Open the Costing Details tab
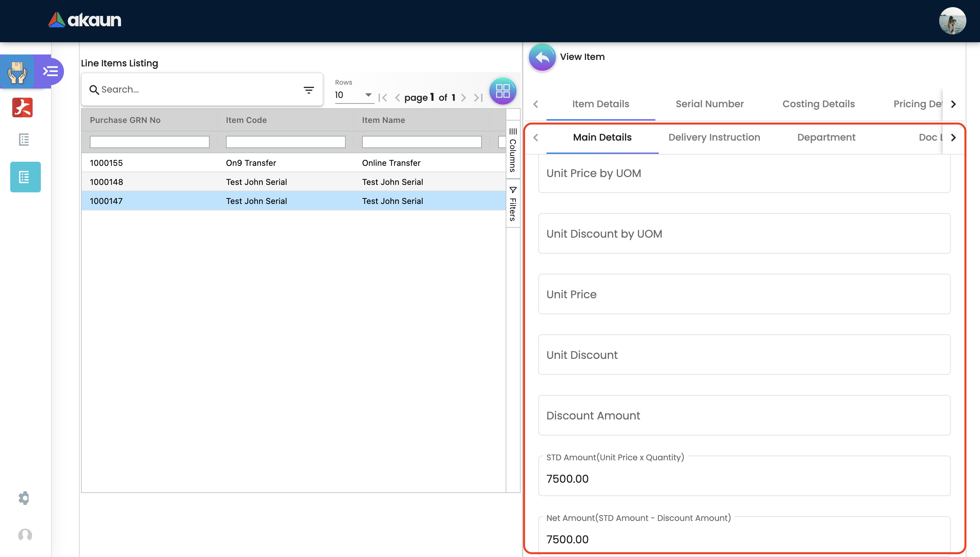The width and height of the screenshot is (980, 557). tap(818, 104)
